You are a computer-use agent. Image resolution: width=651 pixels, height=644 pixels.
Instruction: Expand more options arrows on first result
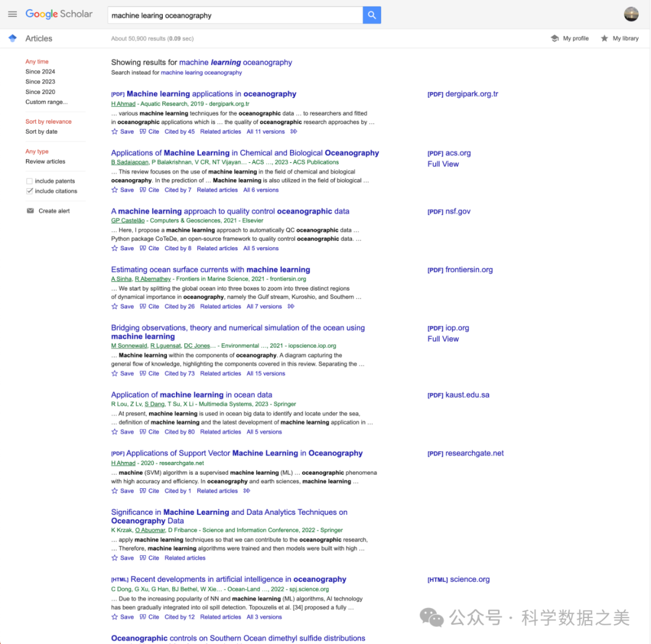(x=293, y=131)
